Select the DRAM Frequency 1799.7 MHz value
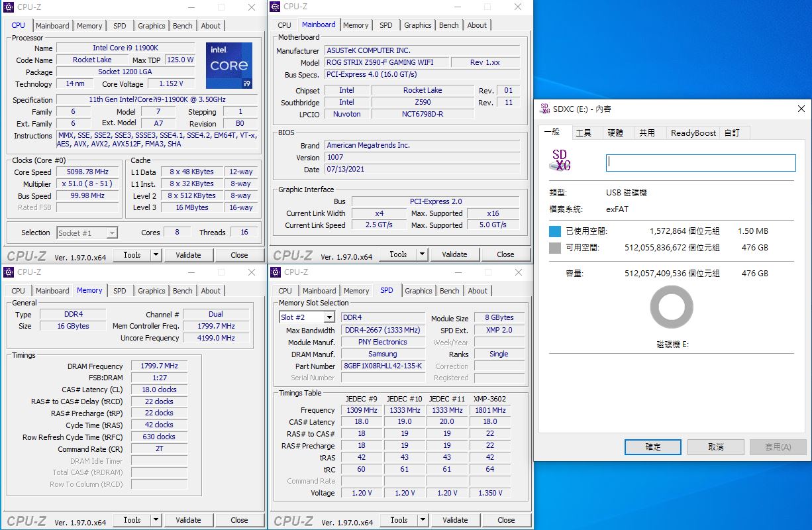The height and width of the screenshot is (530, 812). (159, 366)
